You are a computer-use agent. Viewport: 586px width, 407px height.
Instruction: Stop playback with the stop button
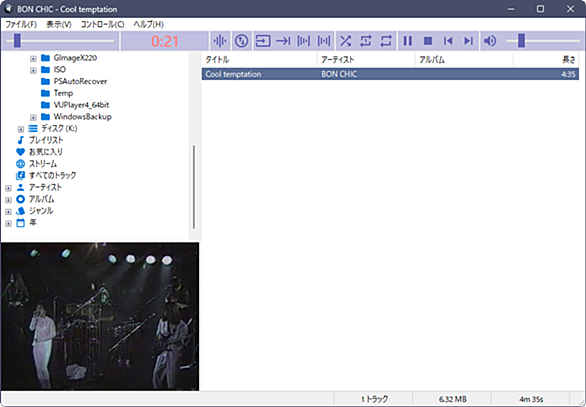point(428,41)
